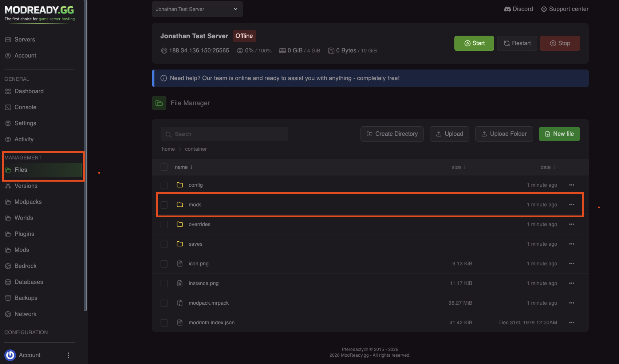Open the Versions tab in Management
The height and width of the screenshot is (364, 619).
click(25, 186)
